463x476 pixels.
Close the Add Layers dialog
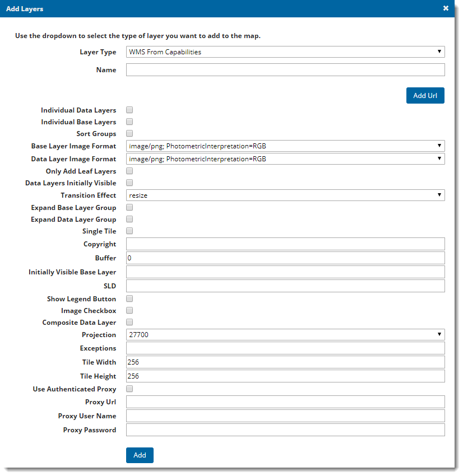pos(446,8)
